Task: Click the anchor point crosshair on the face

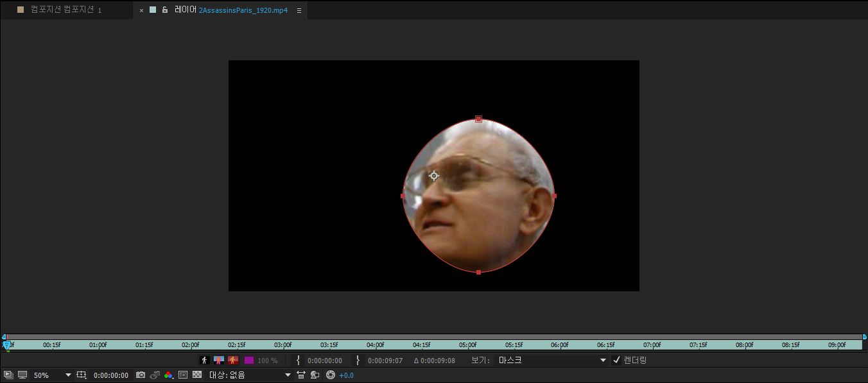Action: click(434, 176)
